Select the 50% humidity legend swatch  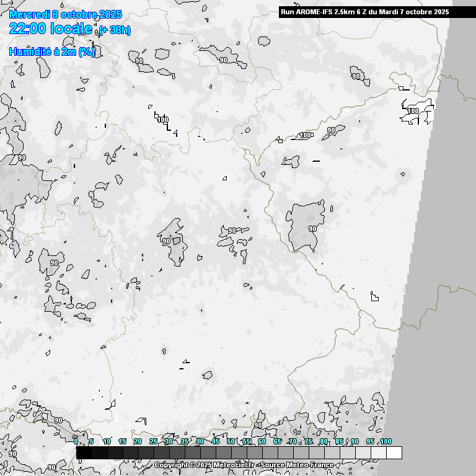point(239,453)
